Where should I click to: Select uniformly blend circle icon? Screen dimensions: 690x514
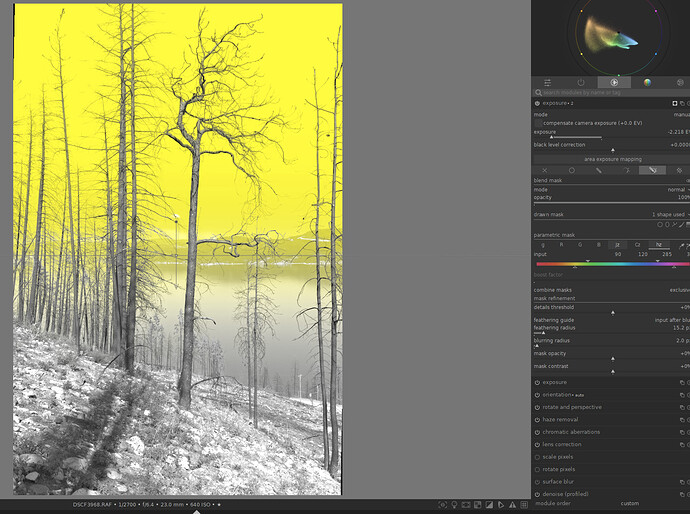(572, 170)
